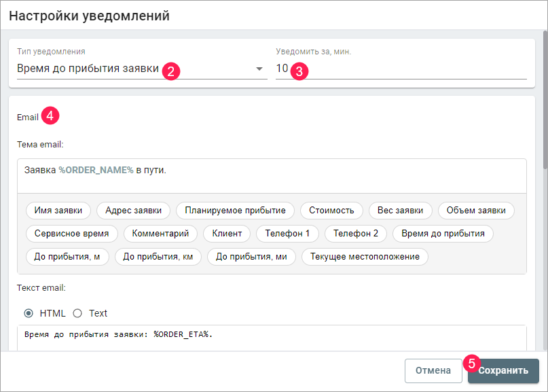Insert the 'Стоимость' tag chip

331,211
